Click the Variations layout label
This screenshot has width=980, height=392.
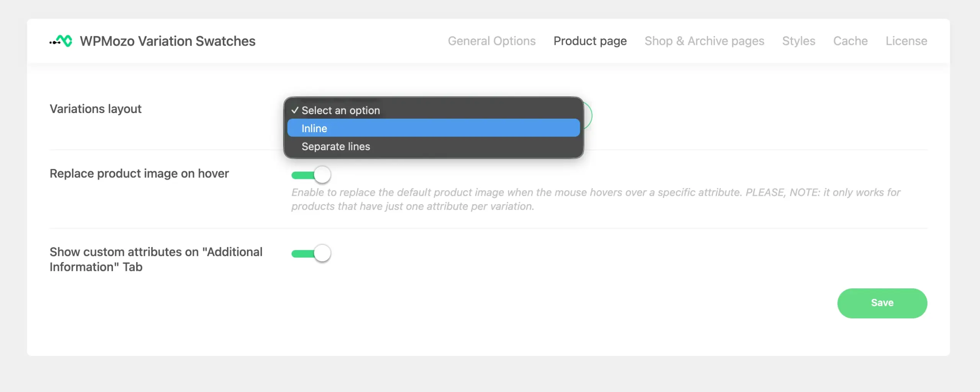point(95,109)
